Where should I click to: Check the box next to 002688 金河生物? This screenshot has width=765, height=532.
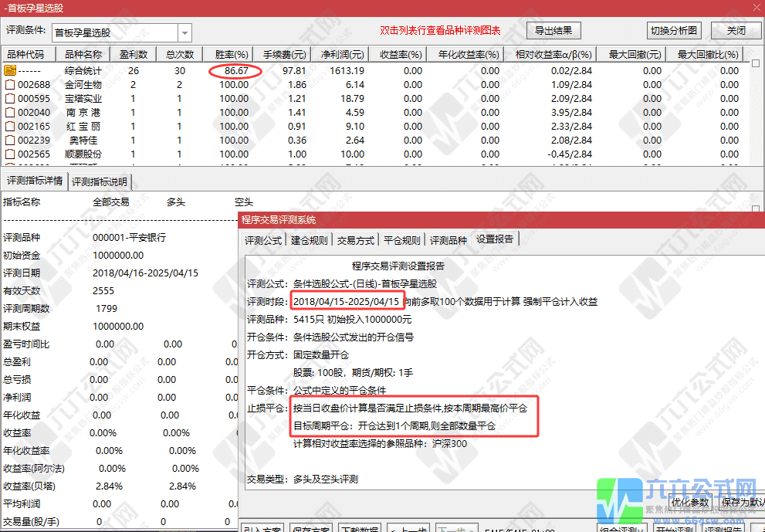[12, 85]
